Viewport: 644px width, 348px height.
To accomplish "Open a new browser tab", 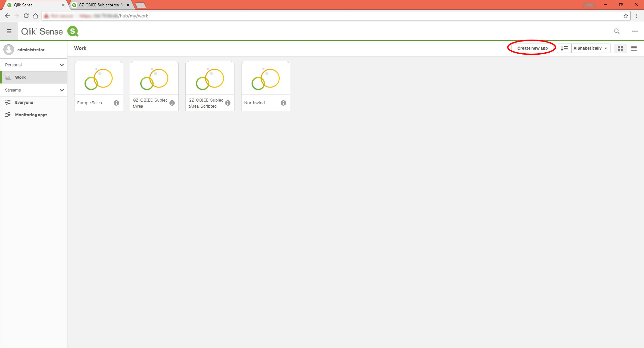I will [x=141, y=5].
